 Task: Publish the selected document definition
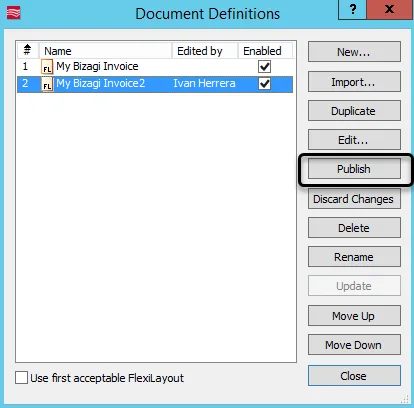coord(354,169)
